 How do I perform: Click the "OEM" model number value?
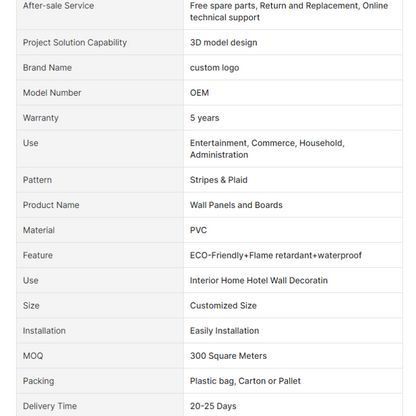point(199,93)
